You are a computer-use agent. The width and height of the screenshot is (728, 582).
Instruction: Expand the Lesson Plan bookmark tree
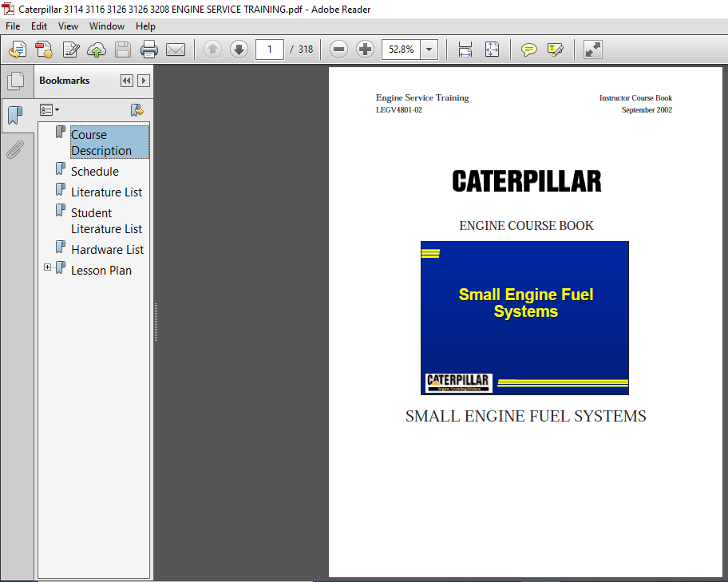tap(47, 267)
